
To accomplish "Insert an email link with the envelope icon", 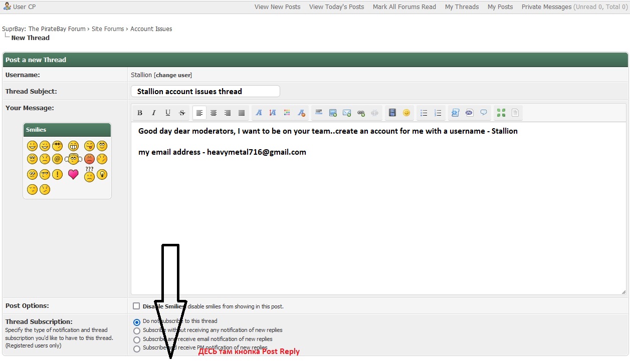I will click(x=347, y=113).
